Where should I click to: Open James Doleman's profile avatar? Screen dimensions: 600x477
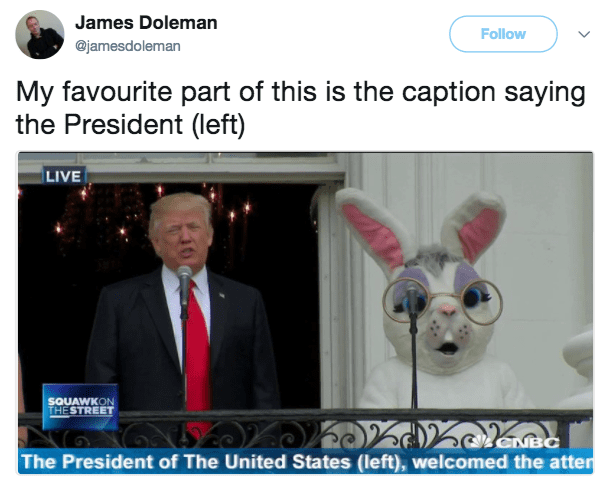click(x=39, y=34)
